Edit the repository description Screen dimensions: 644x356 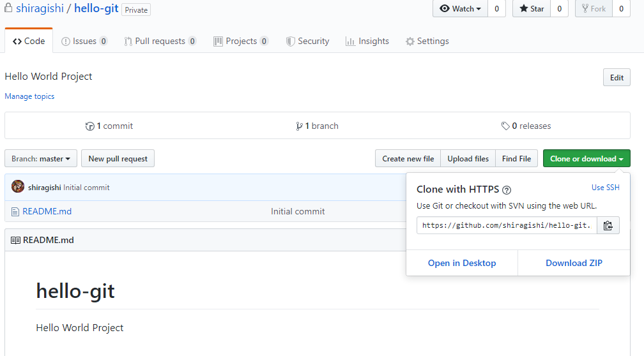617,78
